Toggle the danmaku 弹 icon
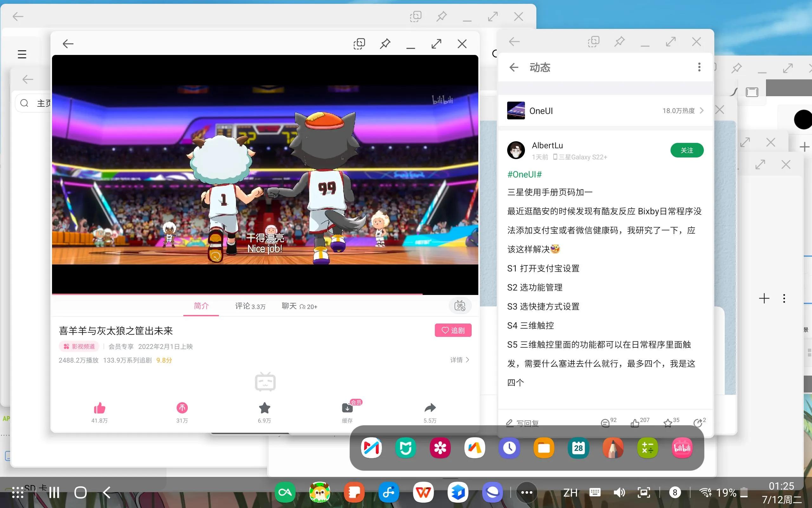 (460, 306)
